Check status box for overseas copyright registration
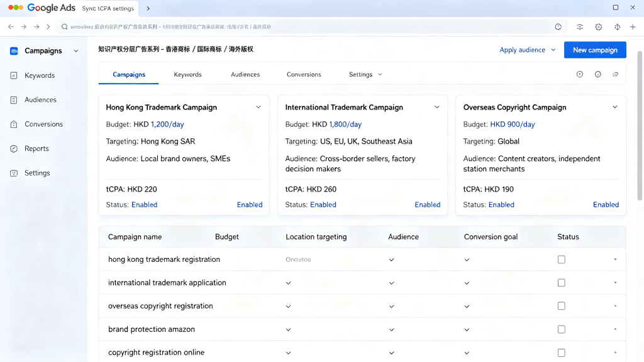The image size is (644, 362). tap(562, 306)
